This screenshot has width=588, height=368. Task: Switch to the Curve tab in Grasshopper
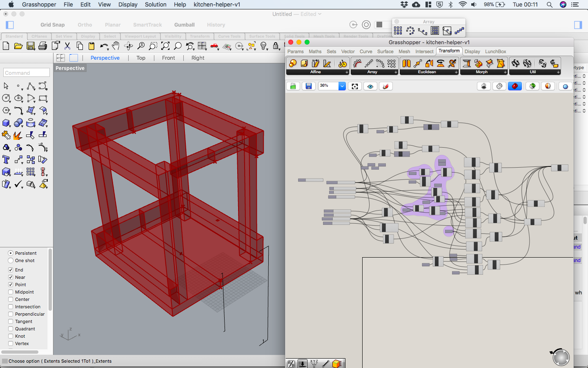click(x=365, y=52)
